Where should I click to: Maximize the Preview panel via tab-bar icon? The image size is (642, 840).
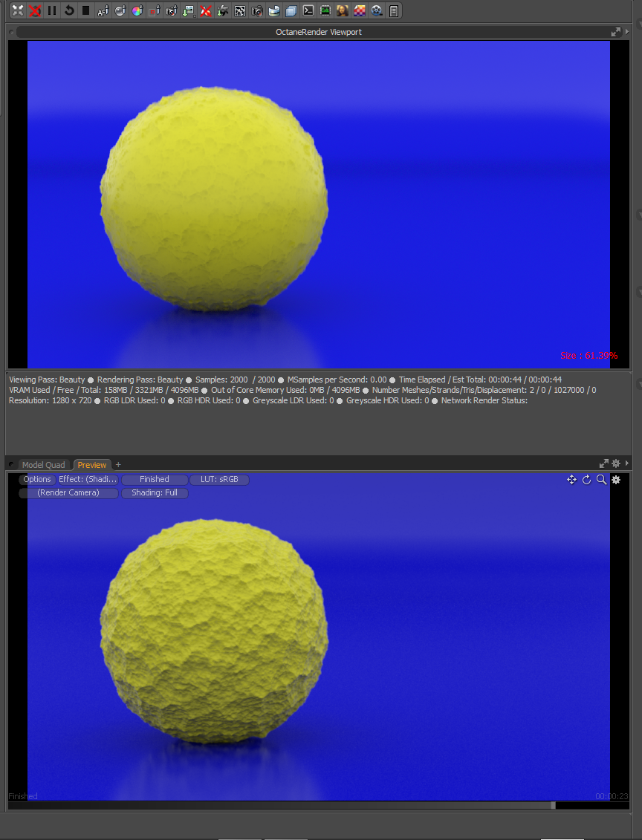[604, 463]
